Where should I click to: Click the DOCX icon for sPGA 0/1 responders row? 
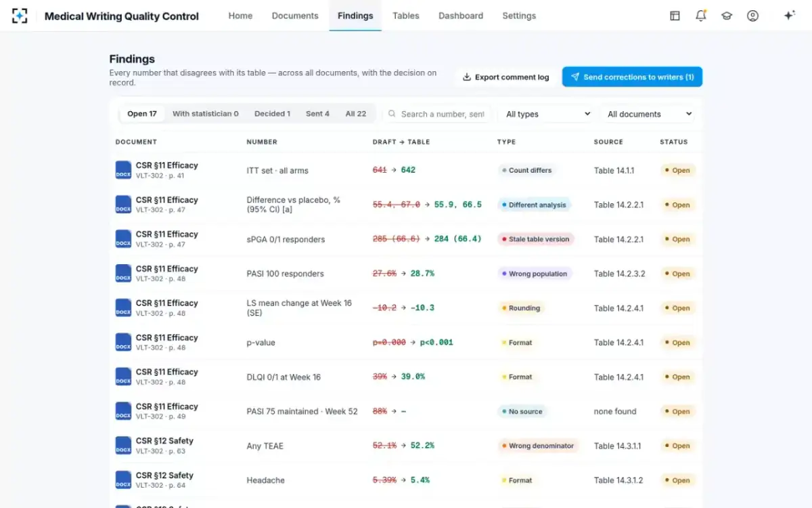(x=123, y=239)
